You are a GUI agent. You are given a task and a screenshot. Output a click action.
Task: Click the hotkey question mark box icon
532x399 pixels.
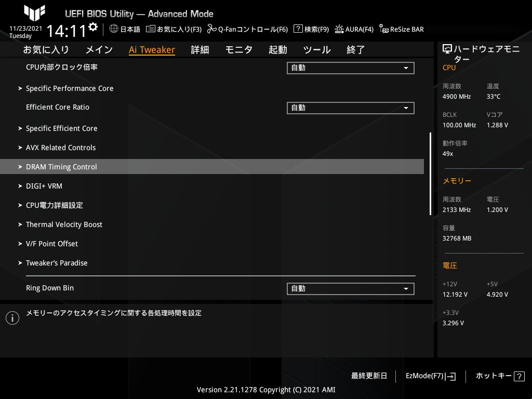(x=519, y=376)
